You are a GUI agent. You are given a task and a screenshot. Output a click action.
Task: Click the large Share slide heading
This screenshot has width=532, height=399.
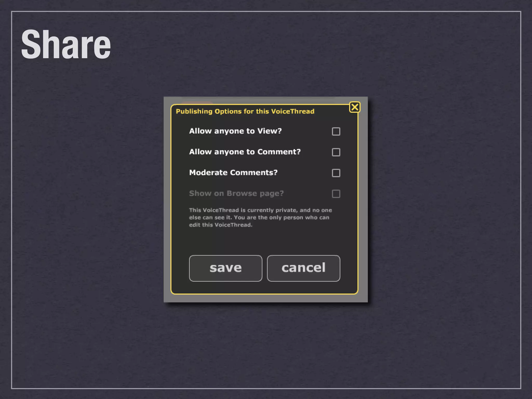(x=66, y=44)
